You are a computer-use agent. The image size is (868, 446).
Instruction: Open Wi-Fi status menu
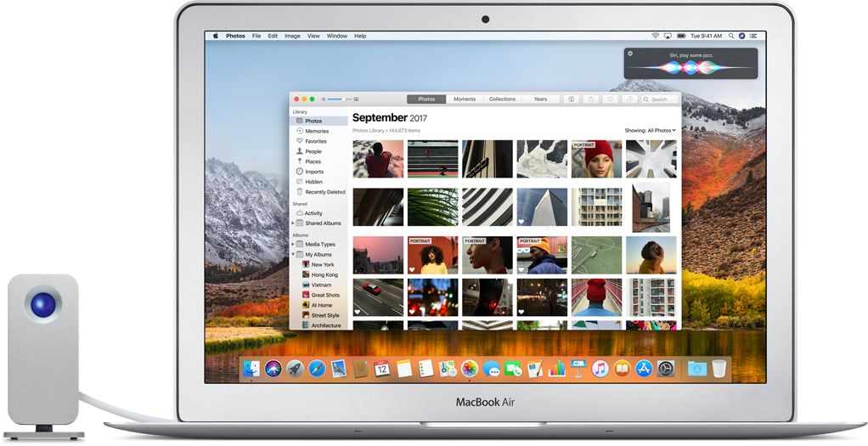pos(656,36)
